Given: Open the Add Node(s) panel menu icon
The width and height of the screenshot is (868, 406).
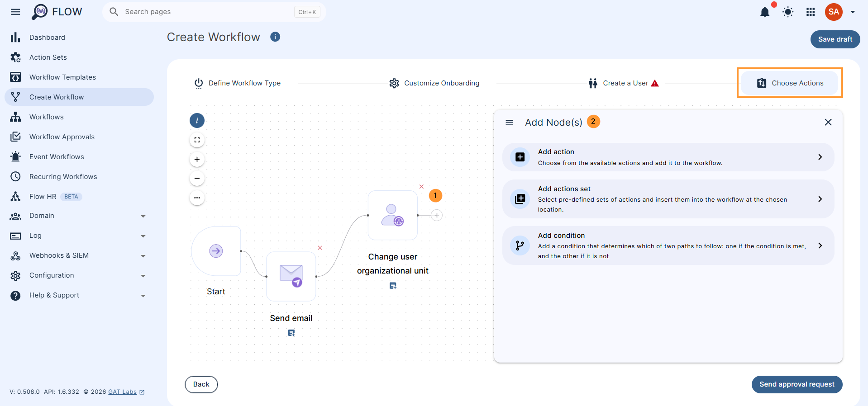Looking at the screenshot, I should (x=509, y=123).
